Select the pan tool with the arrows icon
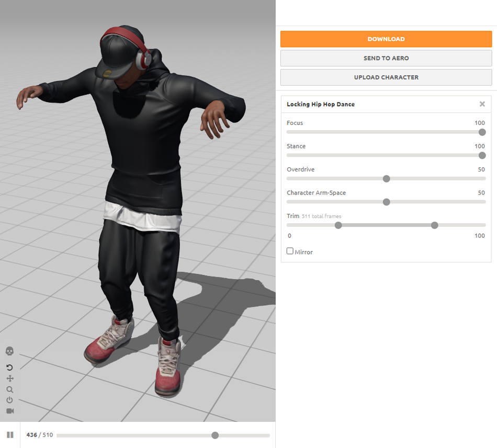 [9, 378]
